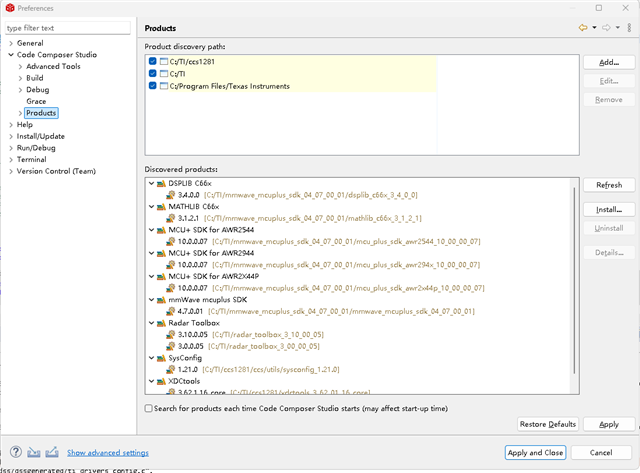
Task: Click the type filter text field
Action: [68, 28]
